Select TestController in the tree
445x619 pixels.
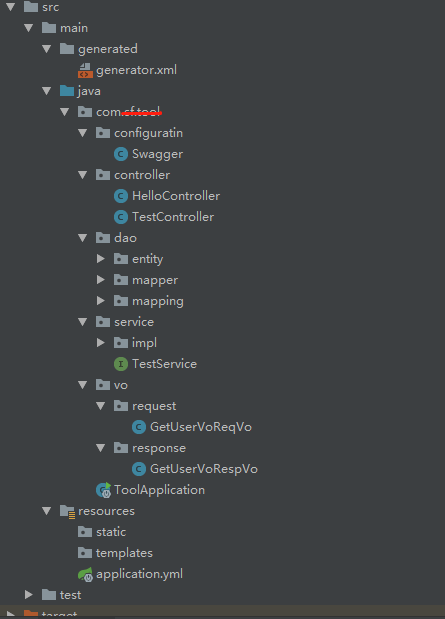pos(173,217)
